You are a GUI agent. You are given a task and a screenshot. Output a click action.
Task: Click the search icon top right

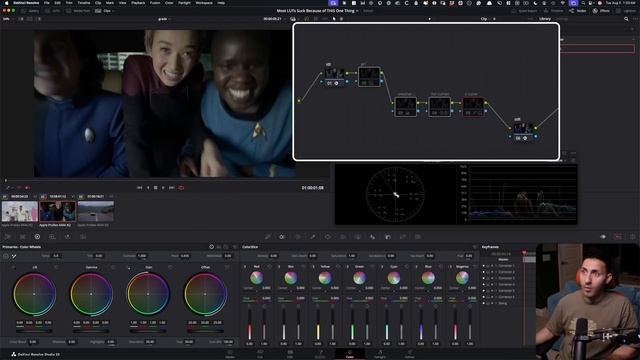[626, 19]
